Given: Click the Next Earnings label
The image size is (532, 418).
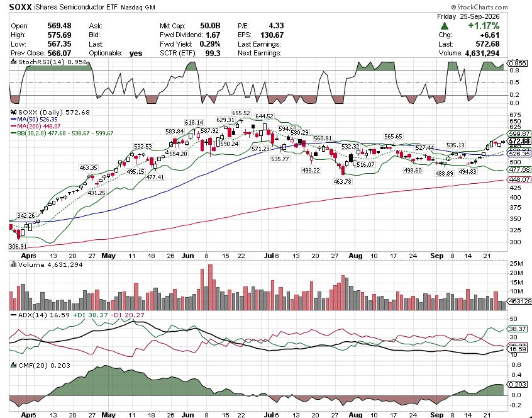Looking at the screenshot, I should point(260,53).
